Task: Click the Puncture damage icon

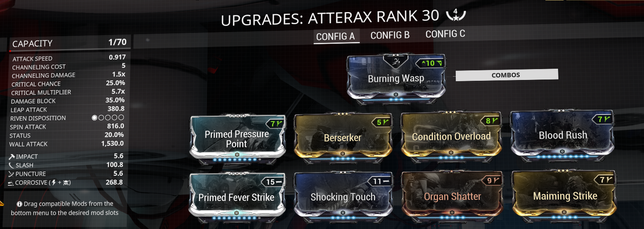Action: [12, 174]
